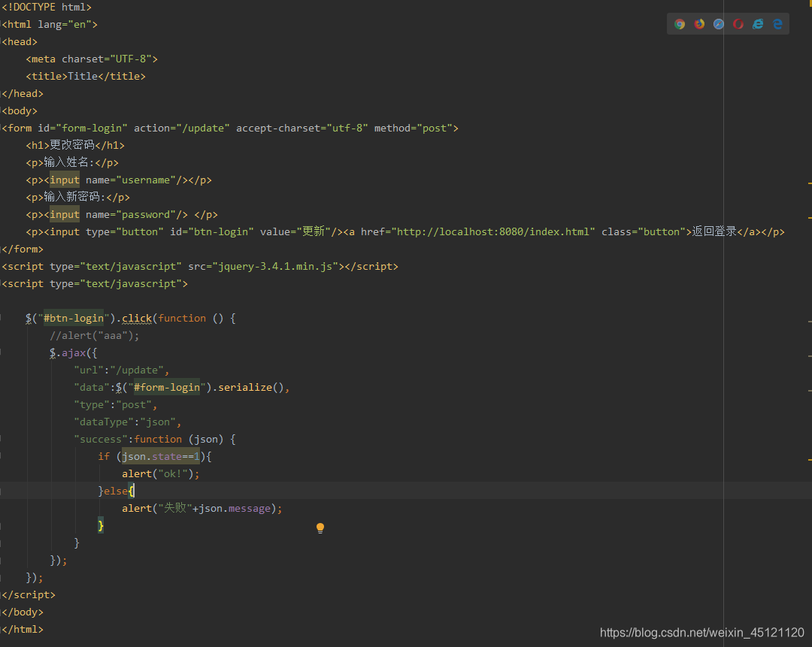This screenshot has width=812, height=647.
Task: Open page preview in Edge browser
Action: (x=778, y=24)
